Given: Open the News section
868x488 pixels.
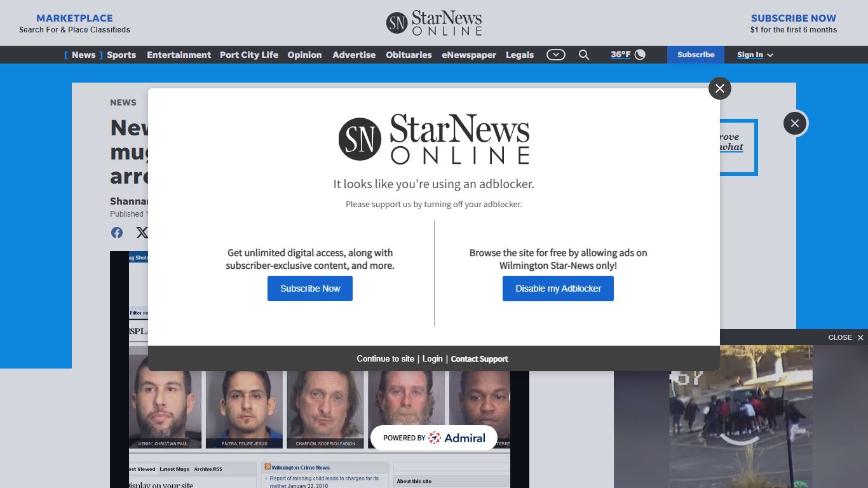Looking at the screenshot, I should (x=83, y=55).
